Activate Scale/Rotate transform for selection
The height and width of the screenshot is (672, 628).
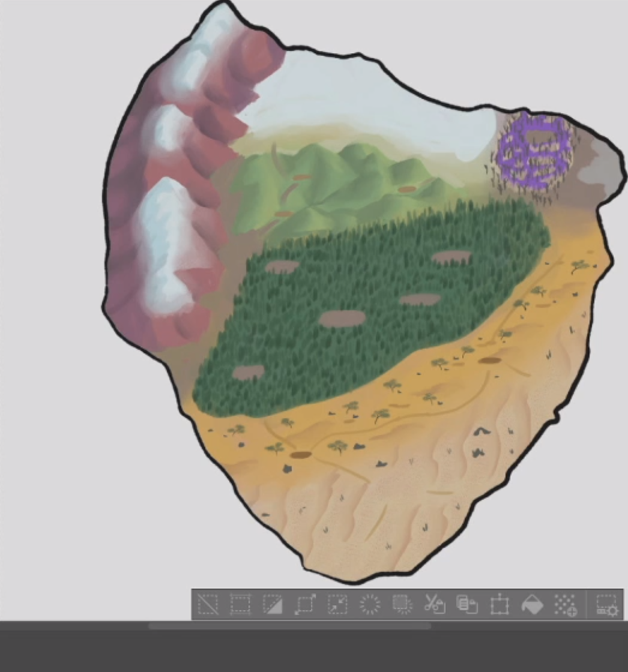(500, 604)
